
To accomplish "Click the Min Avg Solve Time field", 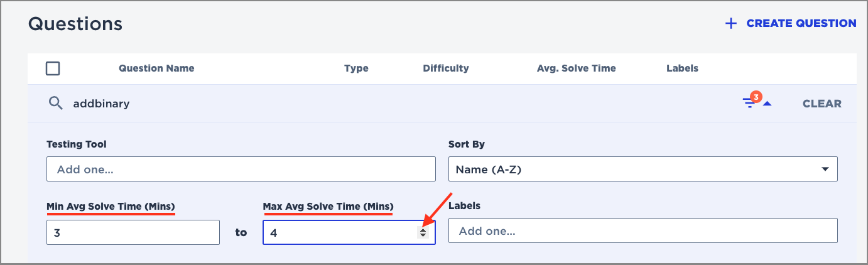I will [x=133, y=232].
